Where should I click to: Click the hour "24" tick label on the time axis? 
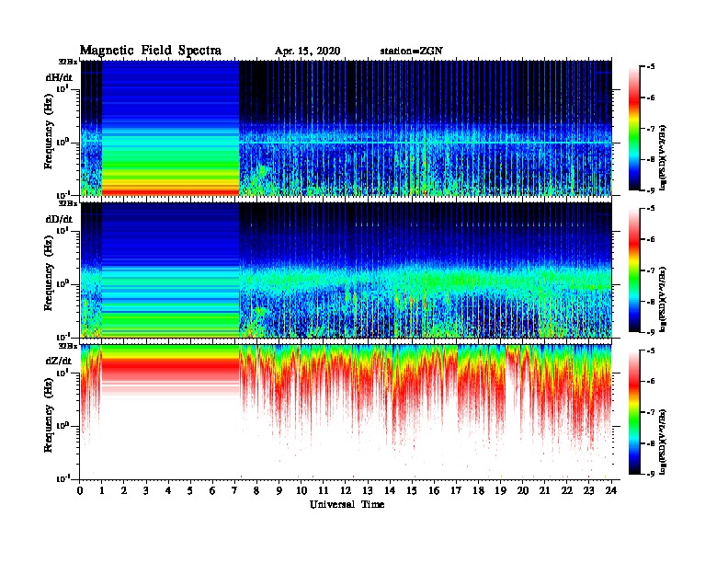click(x=611, y=490)
